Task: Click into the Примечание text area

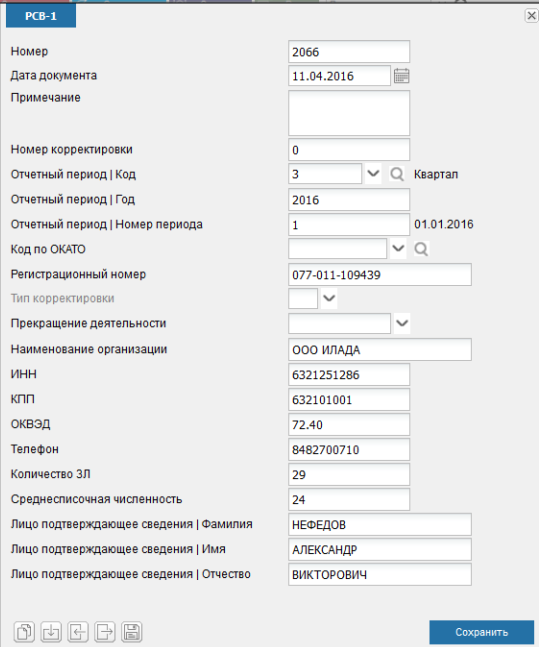Action: coord(349,113)
